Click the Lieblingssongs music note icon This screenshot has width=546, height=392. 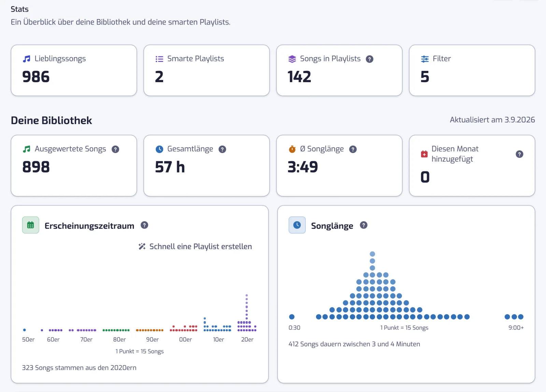point(27,59)
